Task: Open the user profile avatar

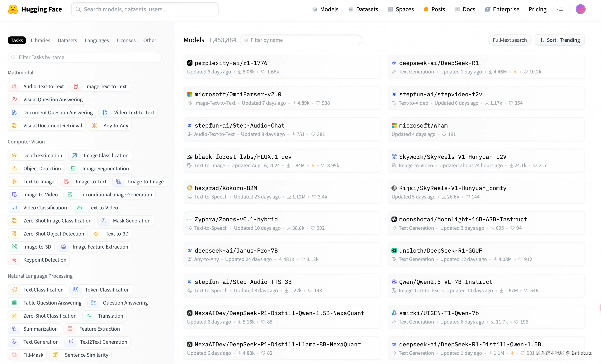Action: pos(580,9)
